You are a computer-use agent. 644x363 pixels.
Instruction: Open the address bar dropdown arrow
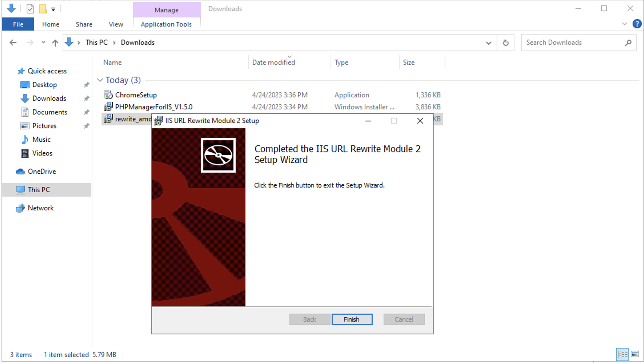(489, 42)
